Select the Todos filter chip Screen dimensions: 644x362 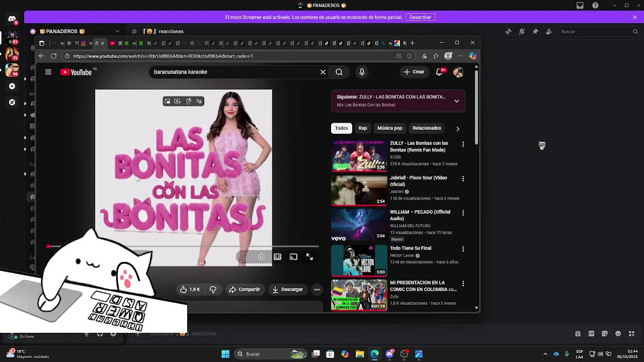342,128
